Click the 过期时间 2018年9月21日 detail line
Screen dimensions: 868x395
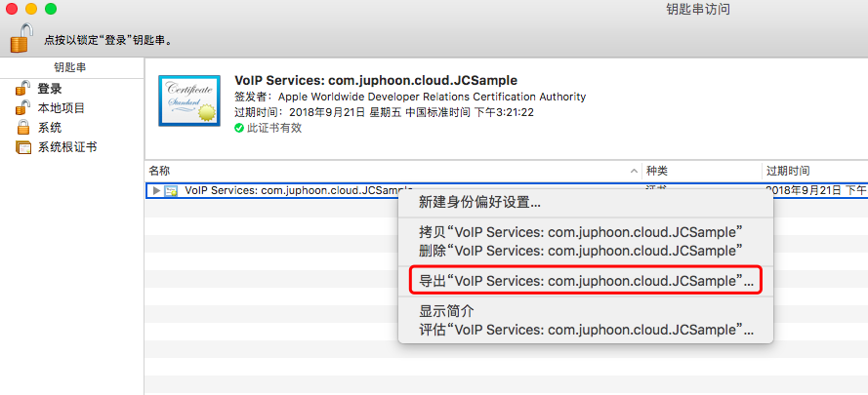click(384, 112)
